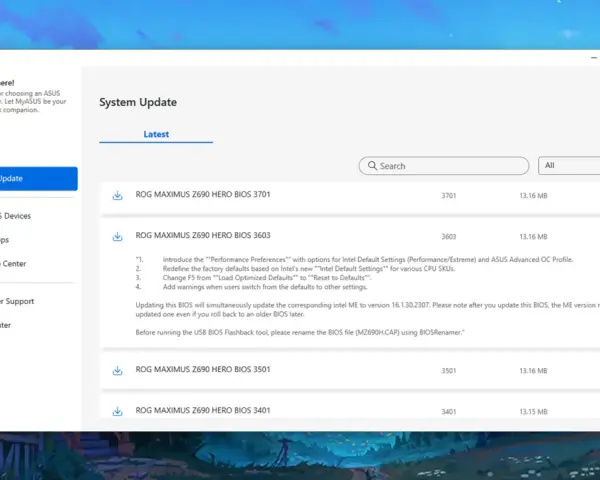600x480 pixels.
Task: Click version number 3401
Action: click(448, 411)
